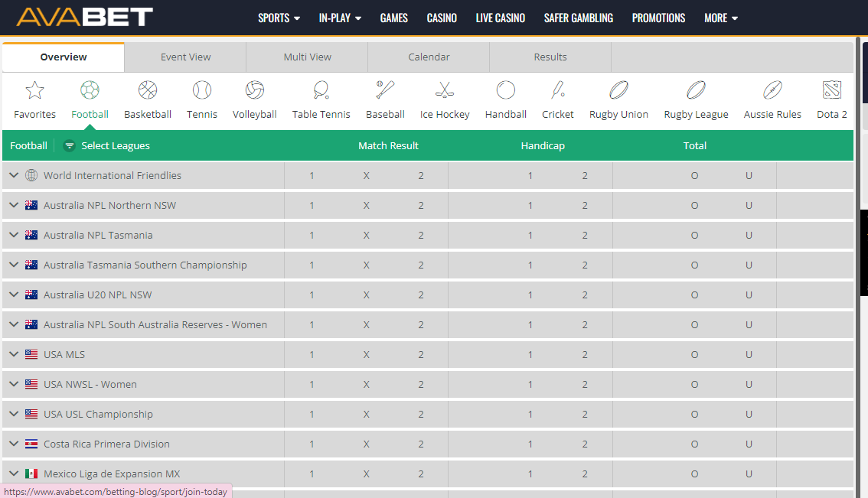Expand the USA NWSL - Women chevron

(x=14, y=385)
